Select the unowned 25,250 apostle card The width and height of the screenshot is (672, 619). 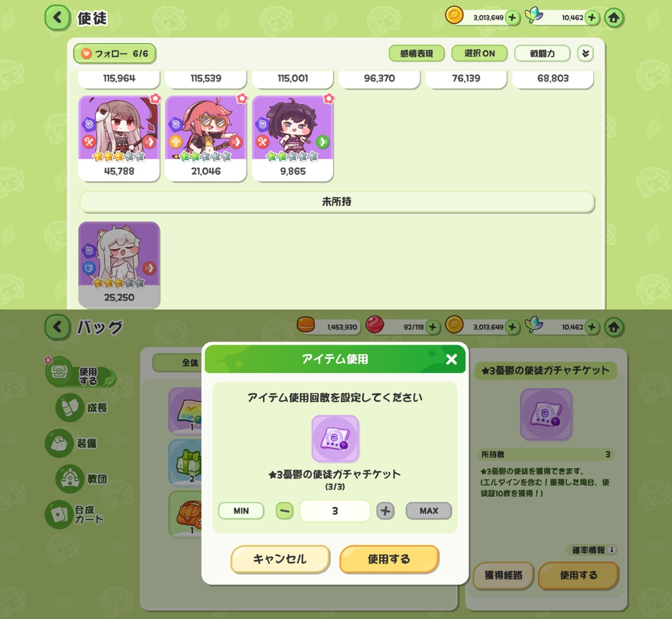[119, 264]
